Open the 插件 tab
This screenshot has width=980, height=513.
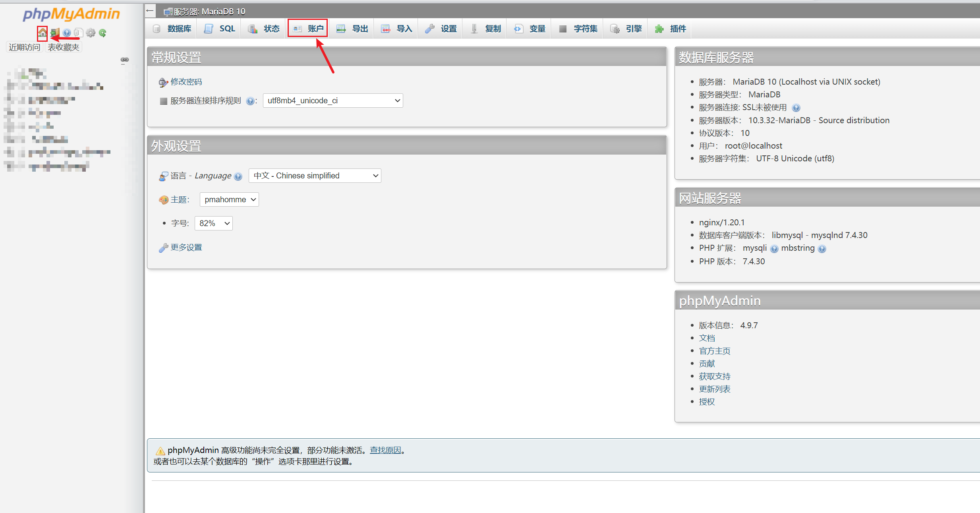tap(670, 29)
